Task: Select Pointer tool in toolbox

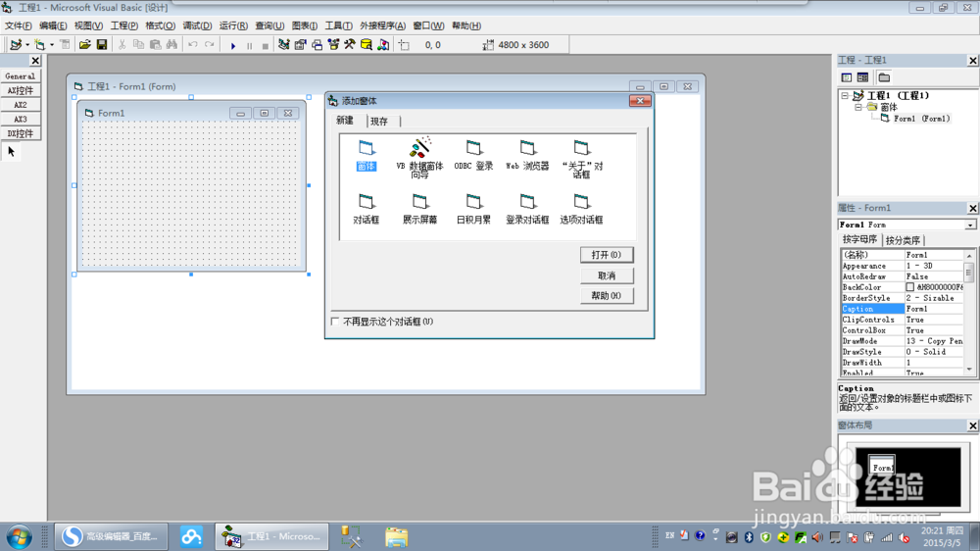Action: coord(11,151)
